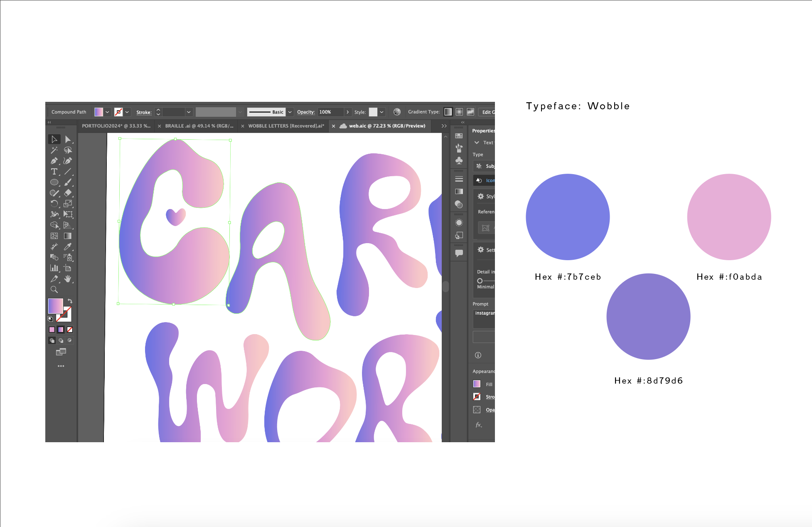Select the Eraser tool

[x=68, y=193]
